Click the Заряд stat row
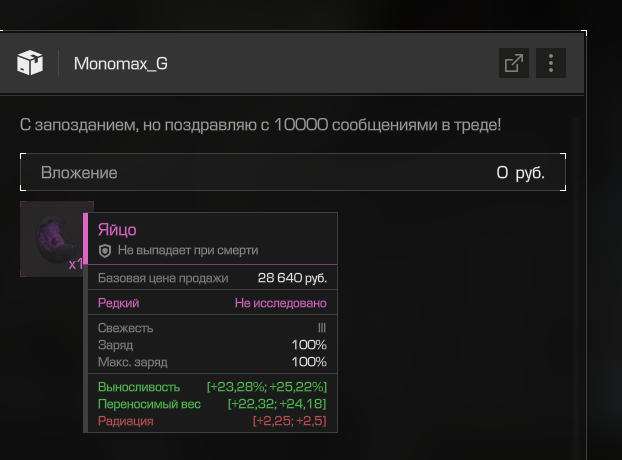 click(212, 345)
